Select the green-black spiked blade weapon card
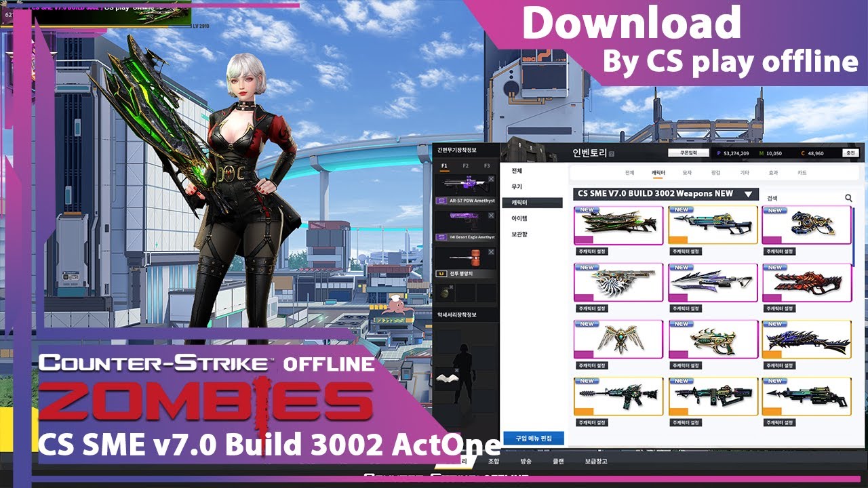 pyautogui.click(x=618, y=226)
